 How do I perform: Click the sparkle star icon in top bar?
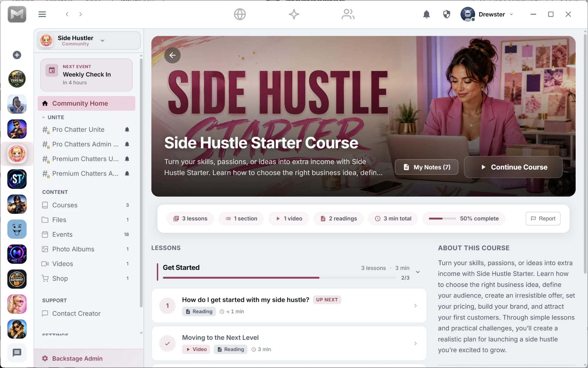(294, 14)
